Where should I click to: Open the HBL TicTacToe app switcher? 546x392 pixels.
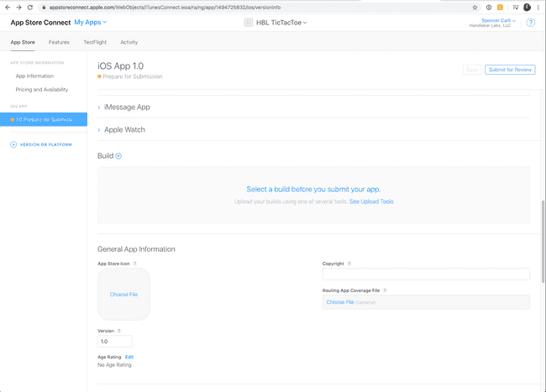pyautogui.click(x=281, y=23)
